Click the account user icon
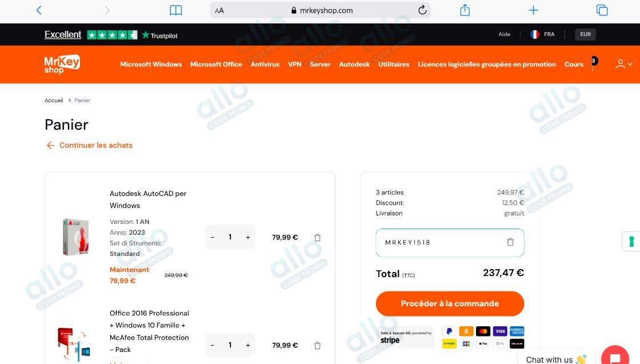The image size is (640, 364). pos(621,64)
